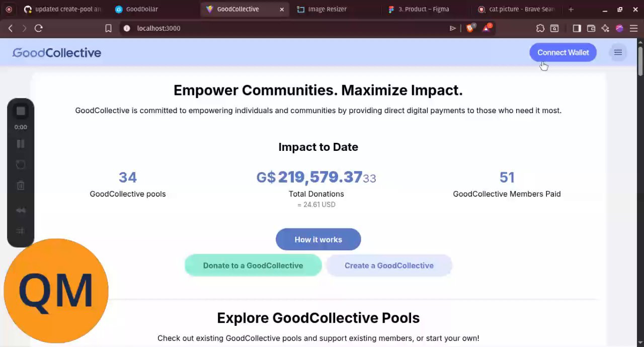Click the G$ 219,579.37 total donations value
This screenshot has height=347, width=644.
(316, 177)
